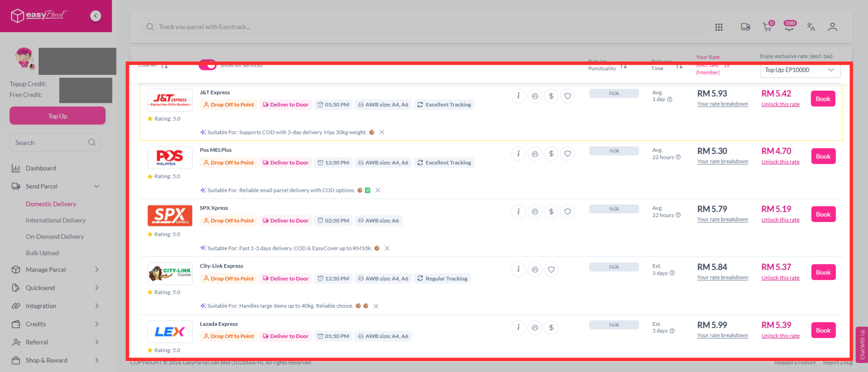Show info for Pos MELPlus service
Image resolution: width=868 pixels, height=372 pixels.
[x=518, y=153]
